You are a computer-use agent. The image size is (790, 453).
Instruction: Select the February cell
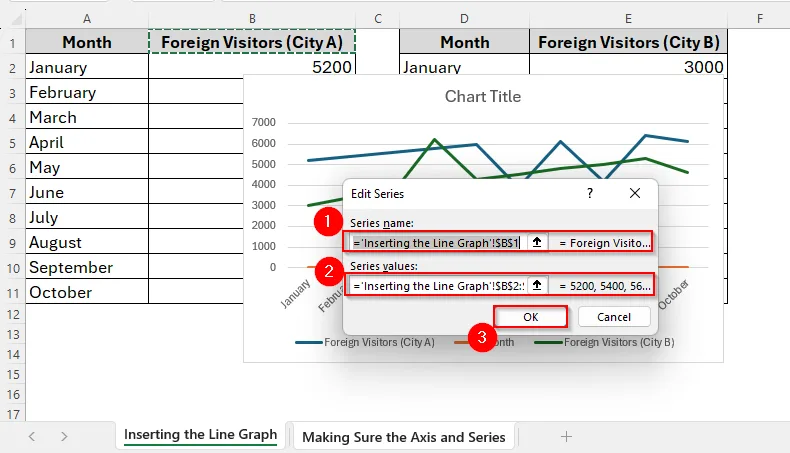pos(87,92)
